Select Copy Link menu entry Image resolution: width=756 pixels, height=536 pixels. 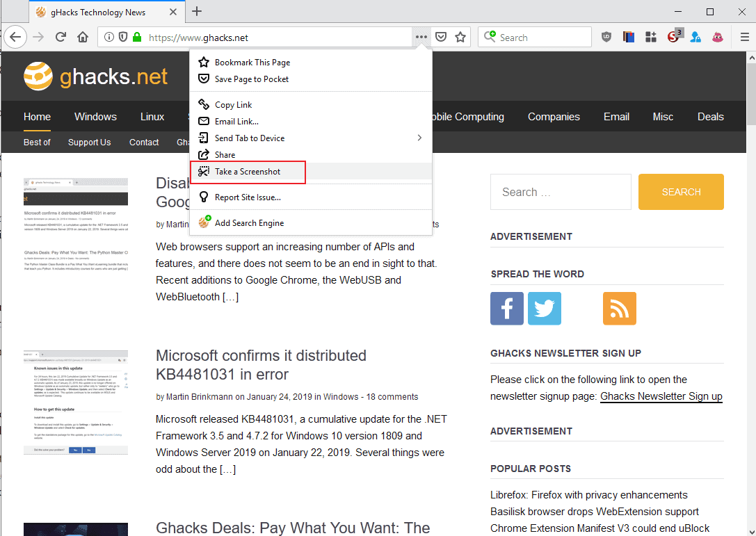coord(310,104)
